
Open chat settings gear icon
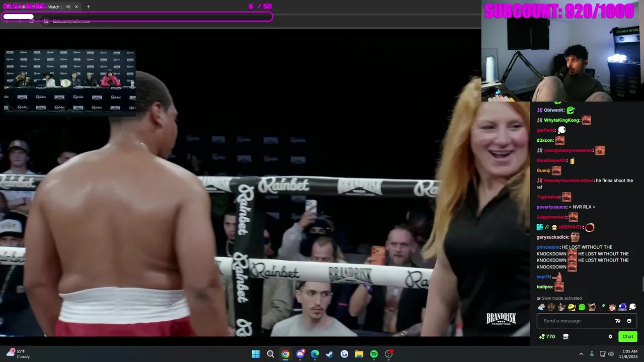tap(610, 337)
